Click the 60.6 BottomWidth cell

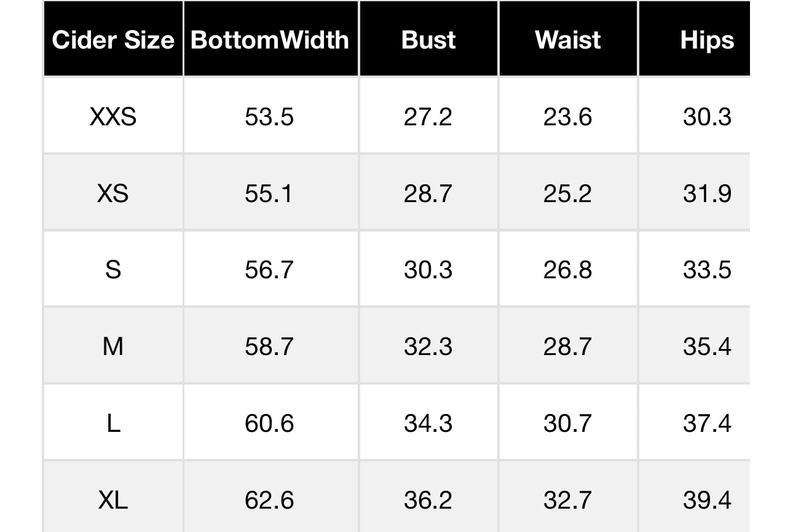tap(270, 423)
